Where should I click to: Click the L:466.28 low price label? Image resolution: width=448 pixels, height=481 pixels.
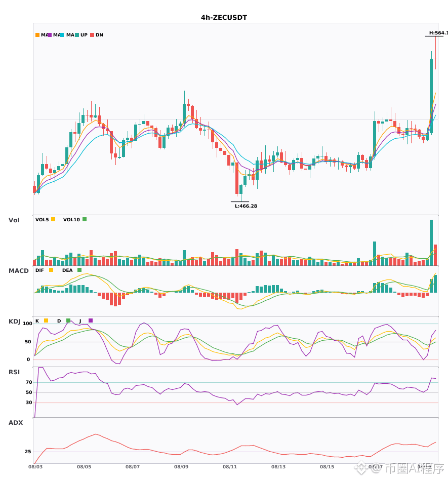246,206
